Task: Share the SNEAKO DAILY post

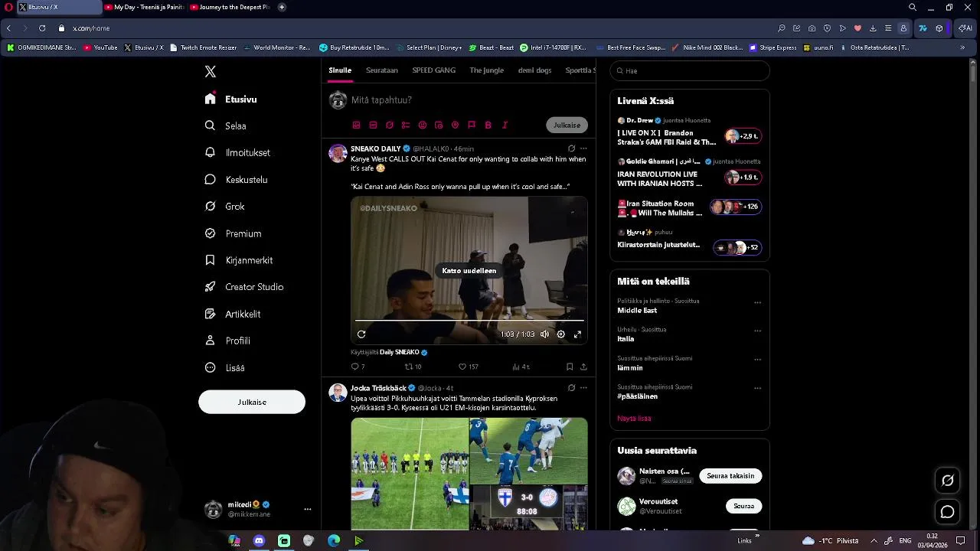Action: (x=583, y=367)
